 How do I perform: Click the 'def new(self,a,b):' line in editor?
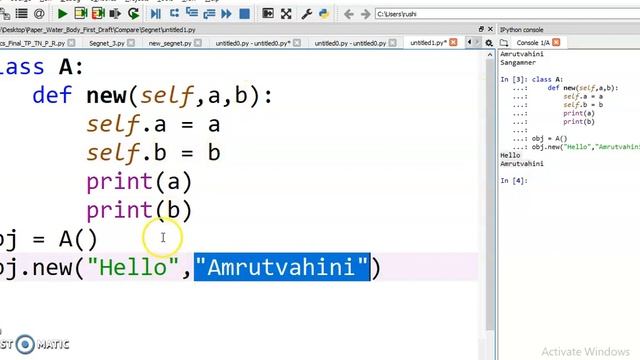pyautogui.click(x=152, y=96)
